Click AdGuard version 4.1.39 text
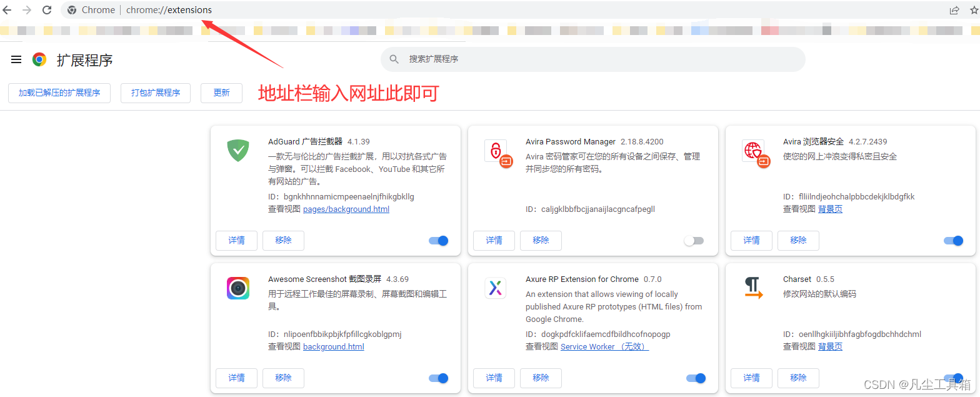Image resolution: width=980 pixels, height=397 pixels. [x=359, y=142]
